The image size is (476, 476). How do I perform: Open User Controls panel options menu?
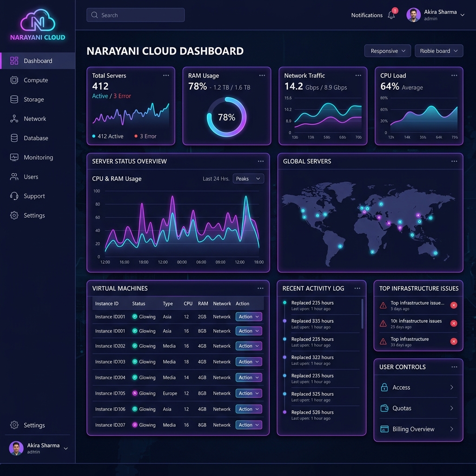[454, 367]
